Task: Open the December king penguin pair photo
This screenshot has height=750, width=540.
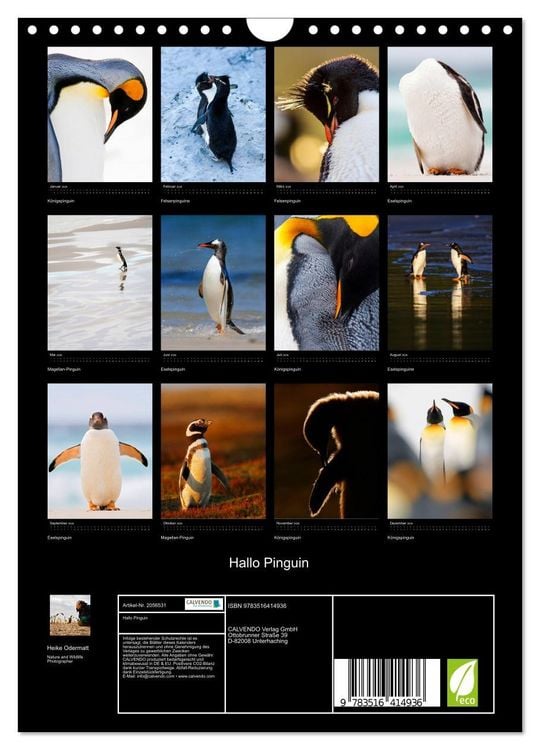Action: point(440,451)
